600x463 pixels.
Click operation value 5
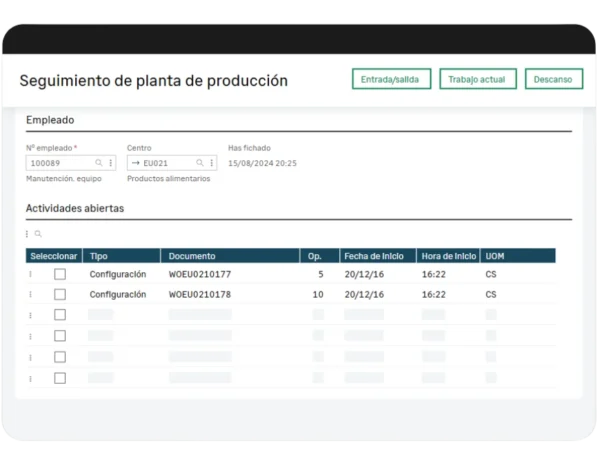[x=321, y=274]
